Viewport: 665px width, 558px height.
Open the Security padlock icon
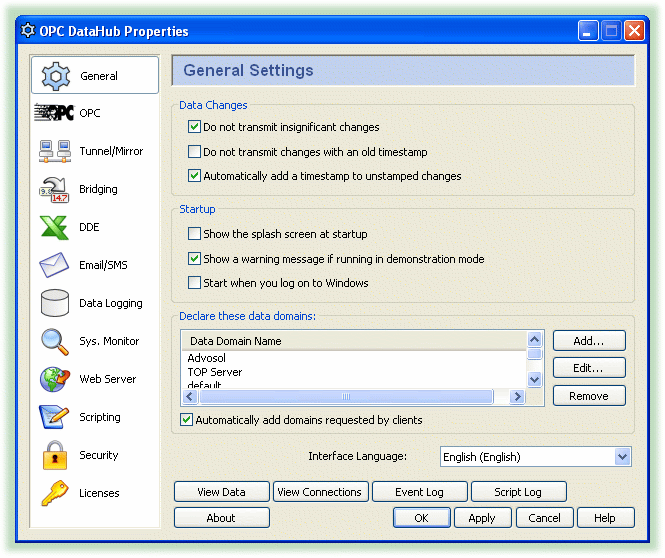click(x=55, y=455)
